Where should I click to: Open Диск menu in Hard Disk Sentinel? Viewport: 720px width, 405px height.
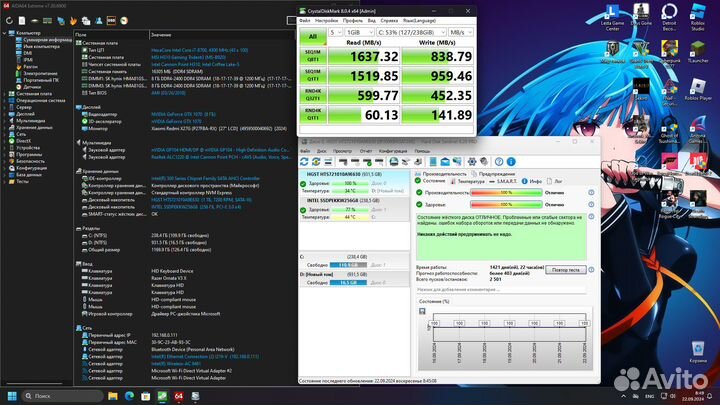(x=321, y=151)
